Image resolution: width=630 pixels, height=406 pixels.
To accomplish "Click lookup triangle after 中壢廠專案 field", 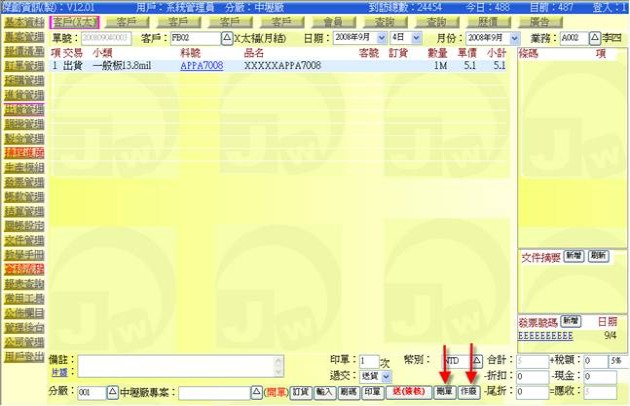I will click(x=256, y=393).
